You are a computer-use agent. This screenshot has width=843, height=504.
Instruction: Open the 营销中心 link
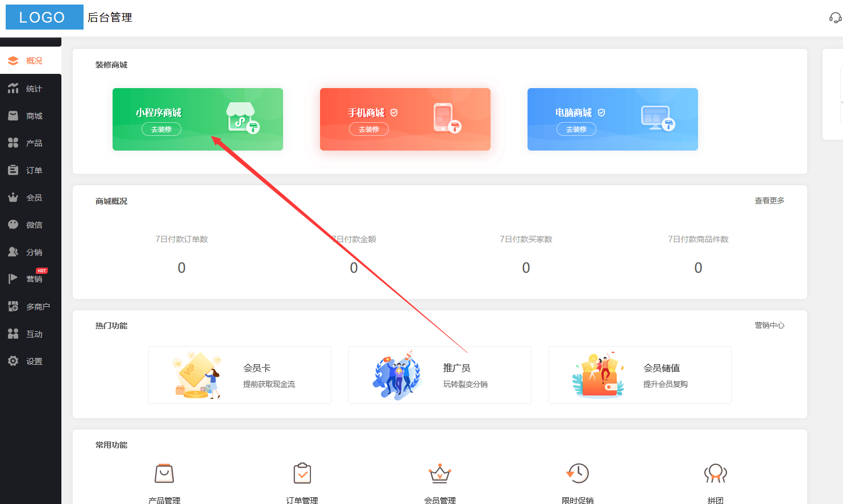pyautogui.click(x=769, y=325)
